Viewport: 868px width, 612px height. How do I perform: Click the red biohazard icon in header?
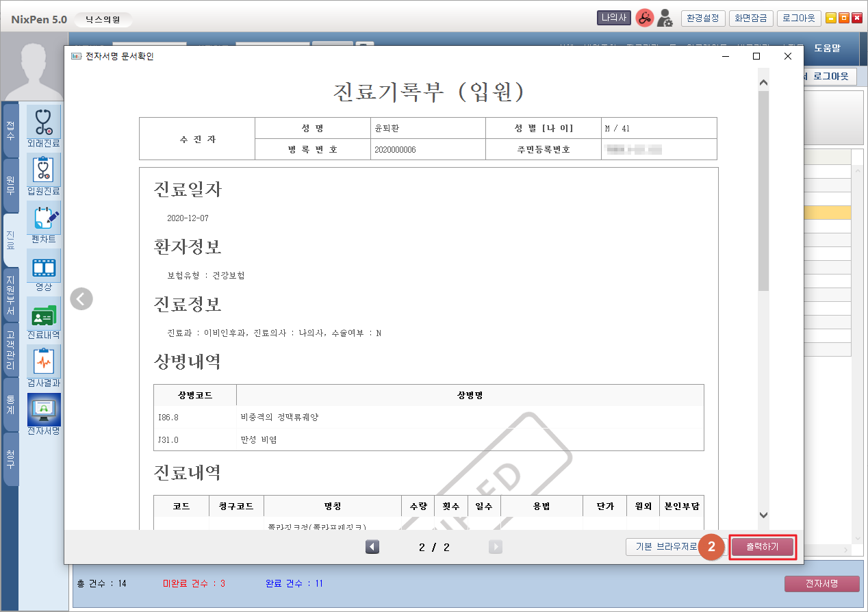point(644,18)
